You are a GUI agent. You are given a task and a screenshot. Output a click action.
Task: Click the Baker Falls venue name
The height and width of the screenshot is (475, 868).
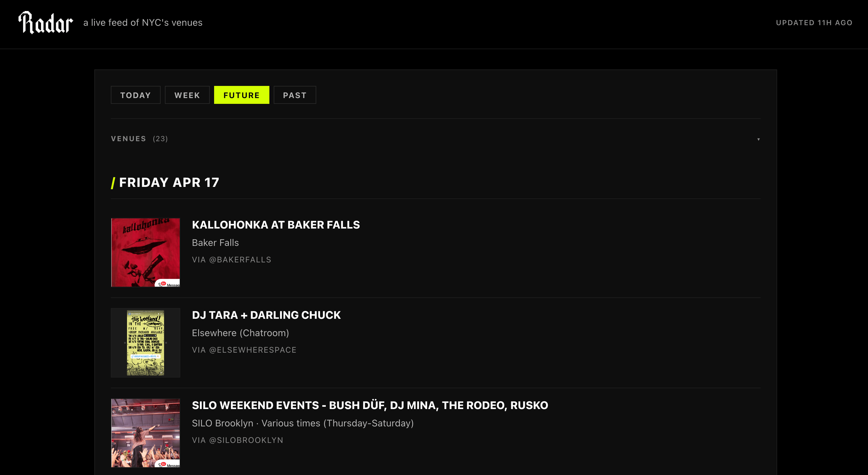(215, 242)
